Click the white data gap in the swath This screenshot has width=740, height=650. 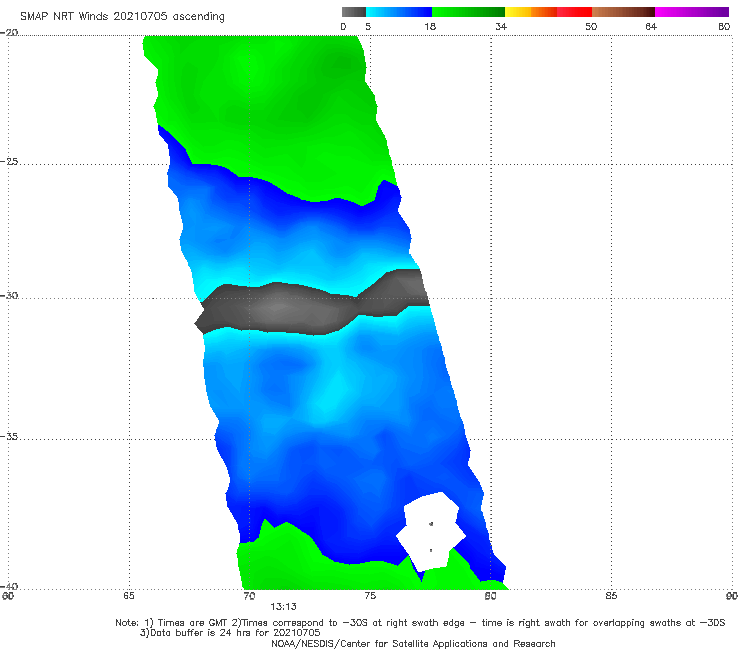click(x=430, y=531)
